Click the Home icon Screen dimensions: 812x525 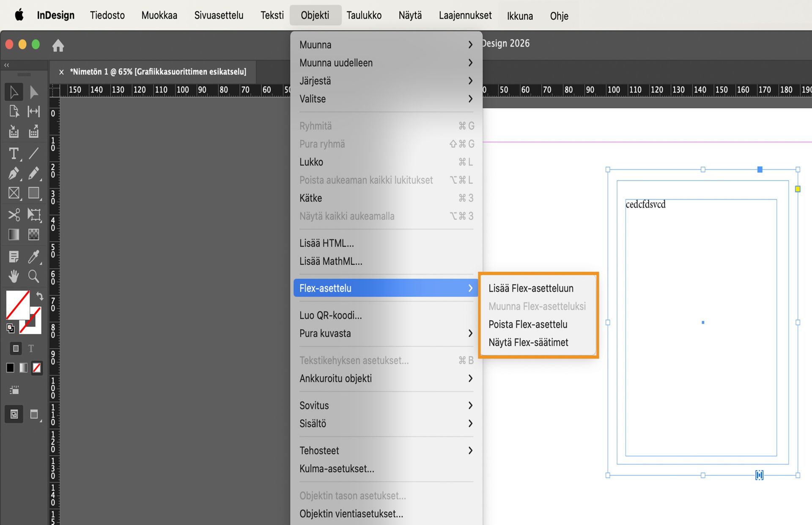[58, 45]
